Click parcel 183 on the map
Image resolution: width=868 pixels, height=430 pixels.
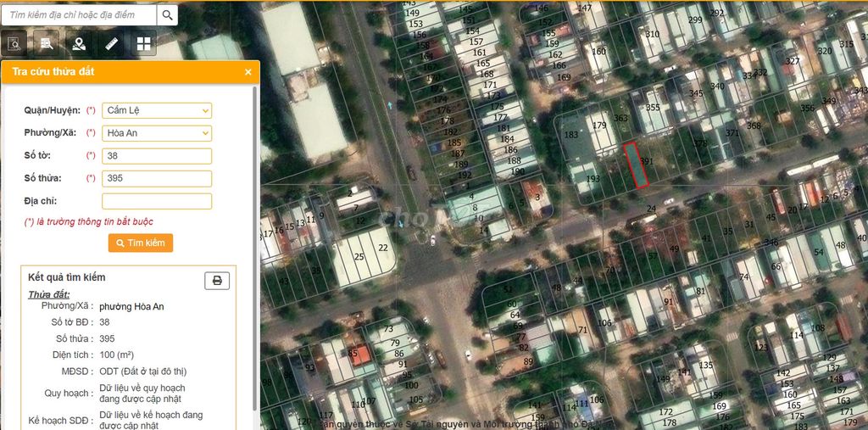[570, 135]
